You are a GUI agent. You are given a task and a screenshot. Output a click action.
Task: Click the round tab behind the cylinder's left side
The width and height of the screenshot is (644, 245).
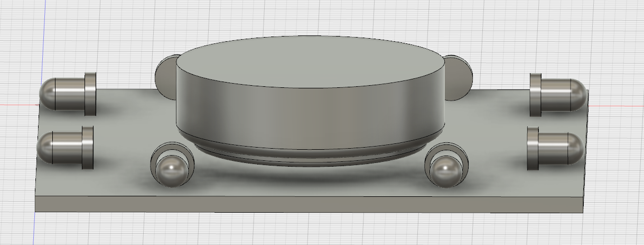click(165, 77)
